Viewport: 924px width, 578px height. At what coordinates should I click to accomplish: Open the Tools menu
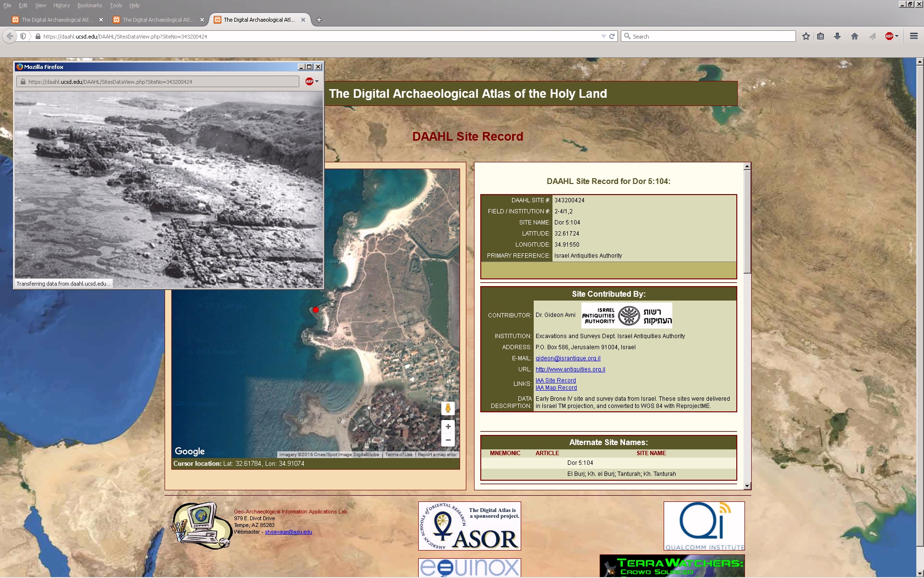[x=115, y=5]
